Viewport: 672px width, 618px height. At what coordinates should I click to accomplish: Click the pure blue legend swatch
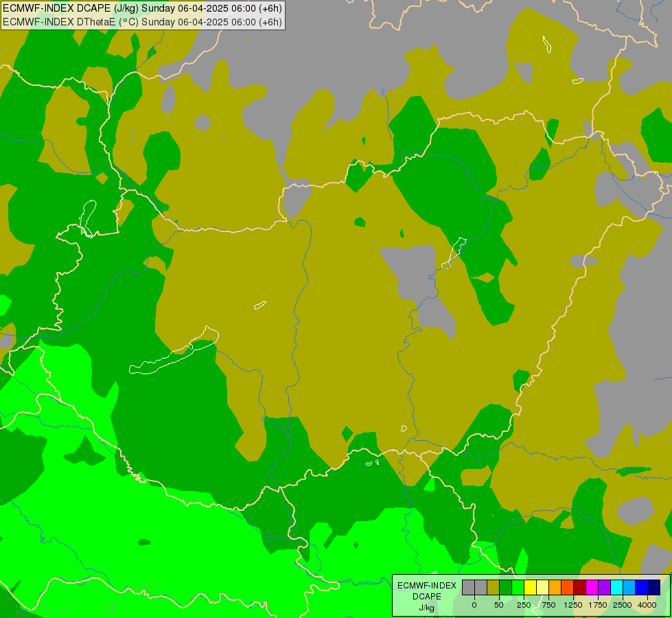[642, 587]
